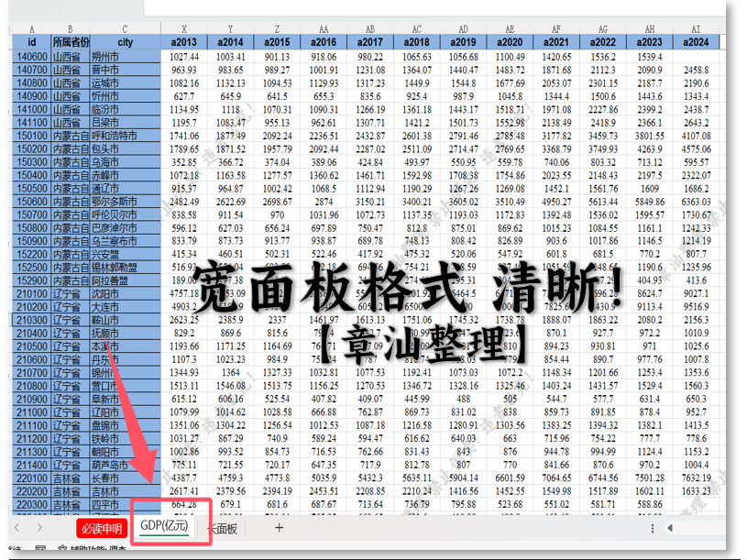Select column AG header
The image size is (747, 560).
tap(603, 28)
